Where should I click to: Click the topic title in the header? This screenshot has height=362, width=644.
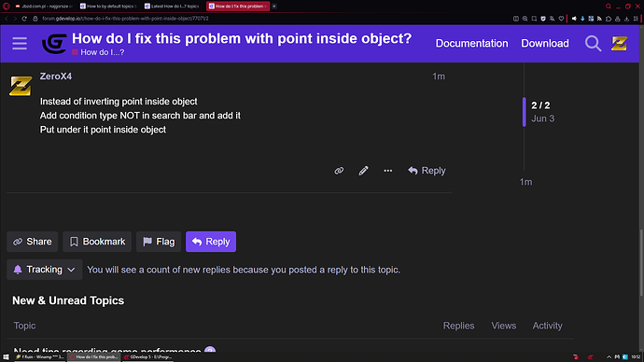(242, 38)
